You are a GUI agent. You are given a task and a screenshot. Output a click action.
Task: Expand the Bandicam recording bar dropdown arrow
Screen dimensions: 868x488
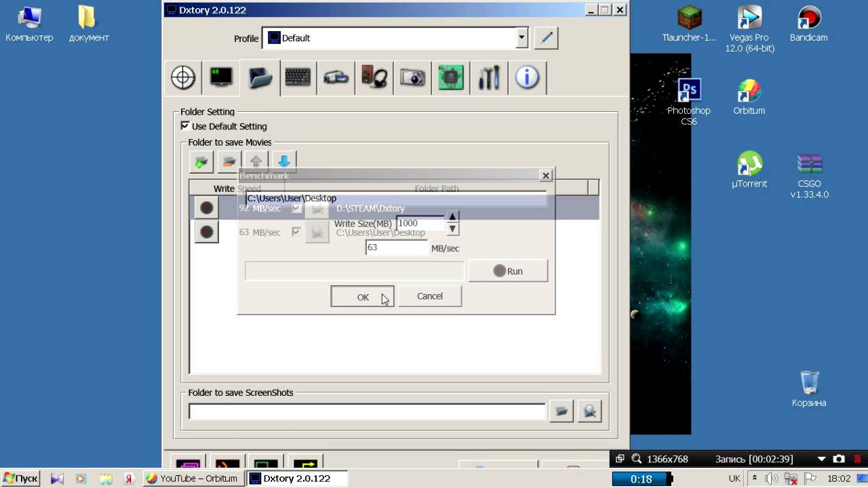[x=822, y=459]
